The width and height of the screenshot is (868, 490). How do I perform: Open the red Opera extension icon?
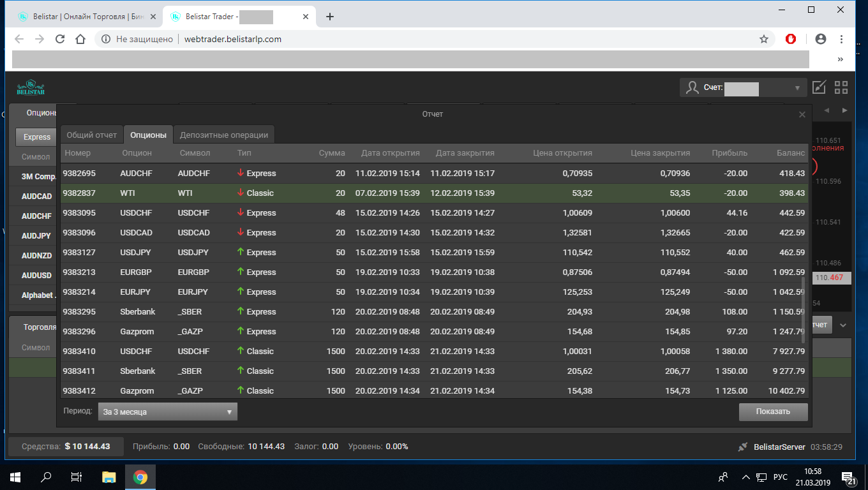791,39
